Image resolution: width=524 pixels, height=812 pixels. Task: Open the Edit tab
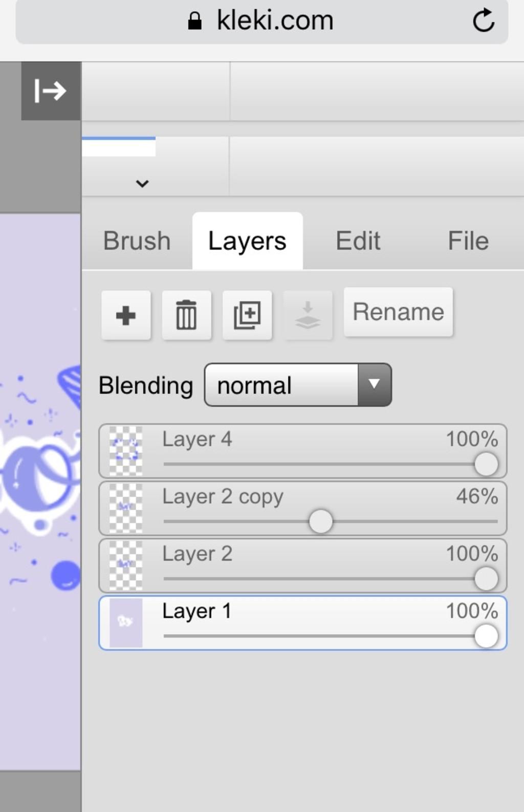(x=358, y=241)
